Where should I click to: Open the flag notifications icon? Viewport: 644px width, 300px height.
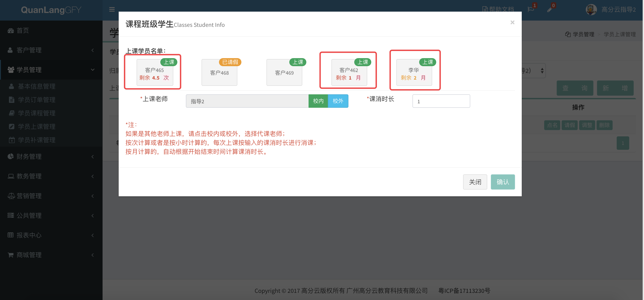tap(530, 9)
